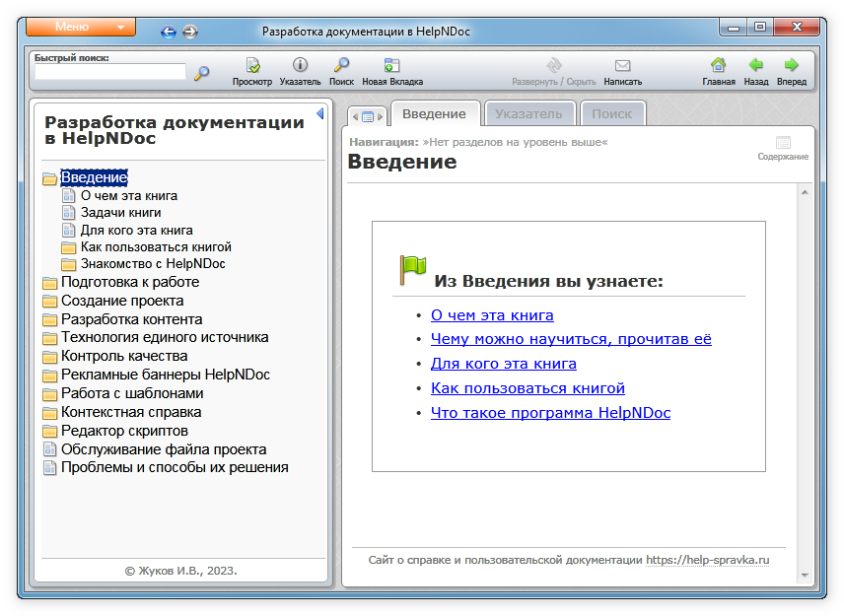
Task: Expand Разработка контента section
Action: 132,319
